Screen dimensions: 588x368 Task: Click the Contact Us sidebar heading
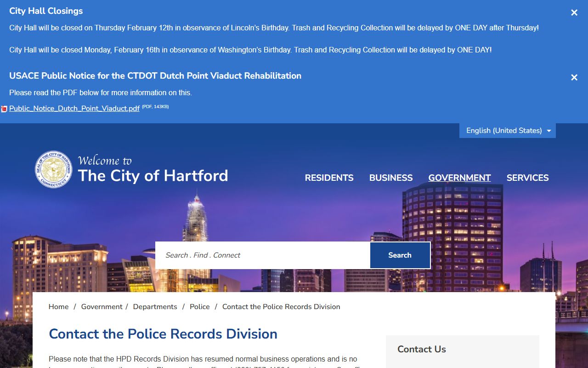pos(421,349)
